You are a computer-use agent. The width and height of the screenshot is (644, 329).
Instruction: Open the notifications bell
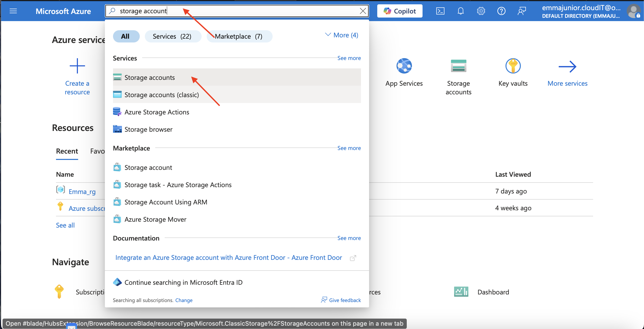pos(460,11)
